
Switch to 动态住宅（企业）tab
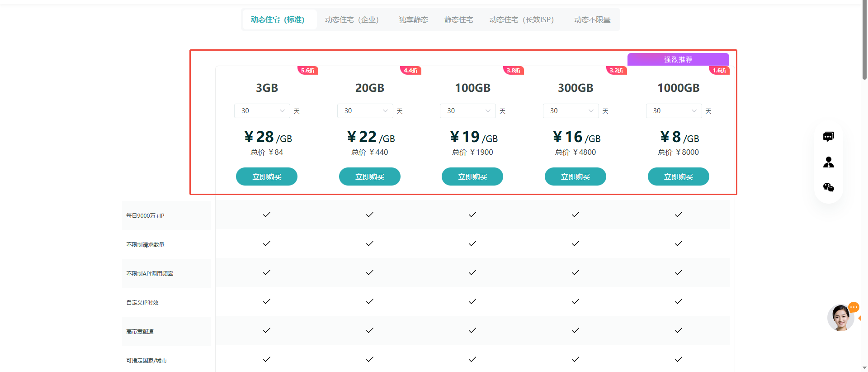[352, 20]
